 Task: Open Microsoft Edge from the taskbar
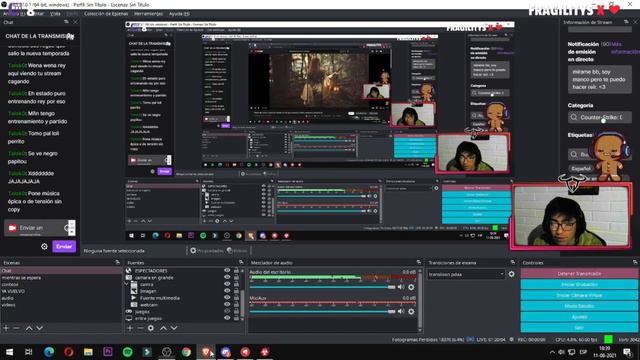tap(49, 352)
